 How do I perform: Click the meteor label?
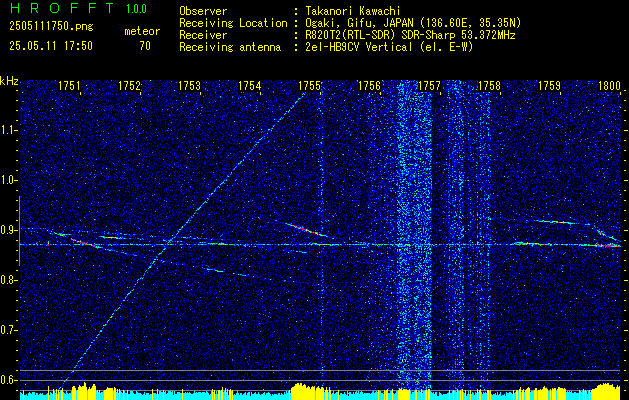pos(142,31)
